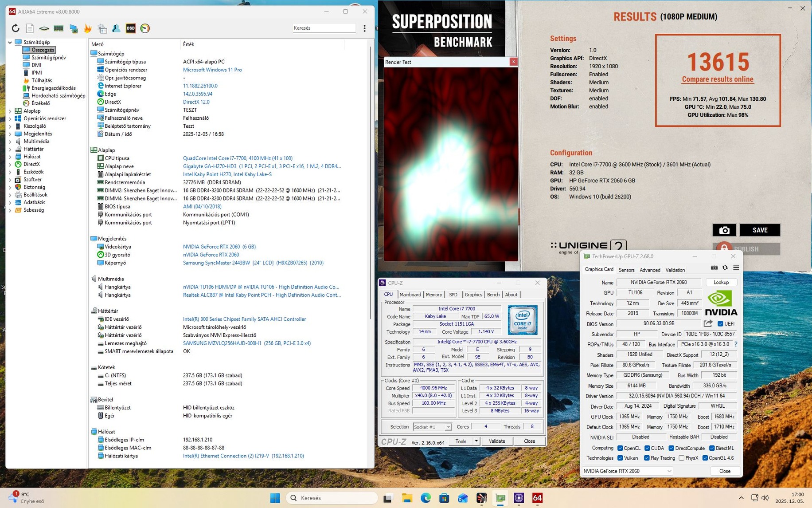
Task: Click the GPU-Z screenshot camera icon
Action: click(x=714, y=268)
